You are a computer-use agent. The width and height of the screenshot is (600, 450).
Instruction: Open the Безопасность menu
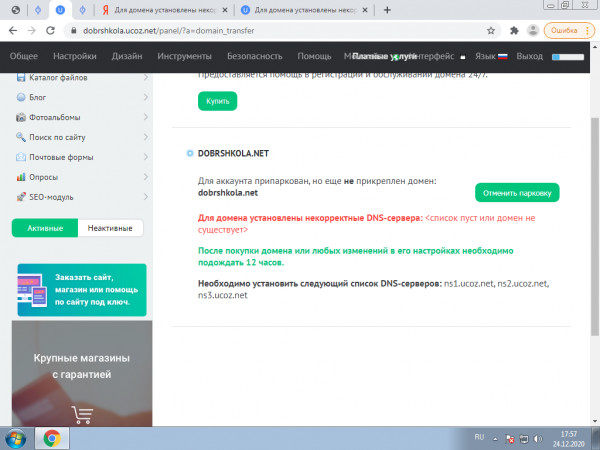coord(254,56)
